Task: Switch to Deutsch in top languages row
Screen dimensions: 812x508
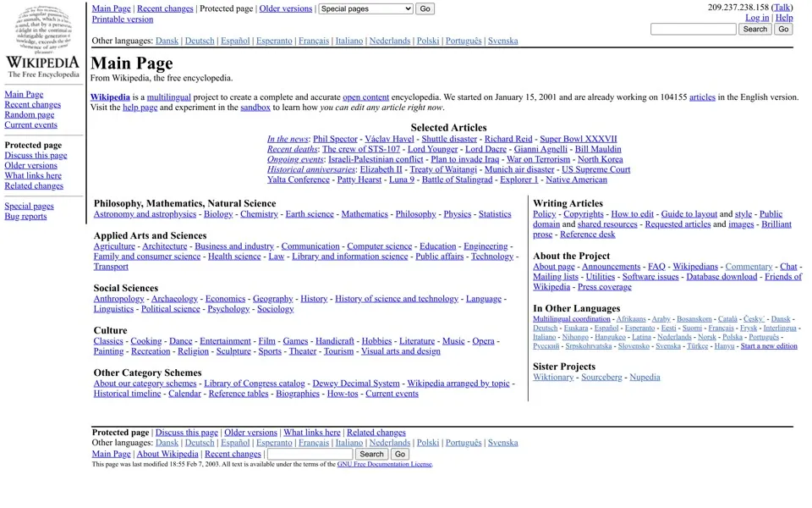Action: (x=200, y=41)
